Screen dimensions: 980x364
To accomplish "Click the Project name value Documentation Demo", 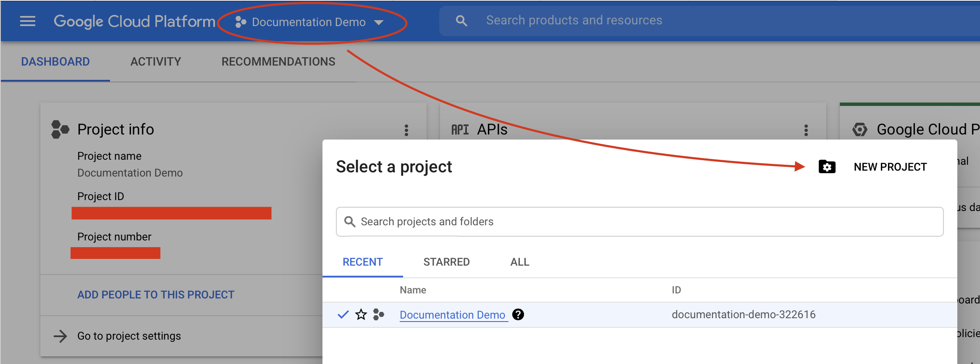I will coord(130,173).
